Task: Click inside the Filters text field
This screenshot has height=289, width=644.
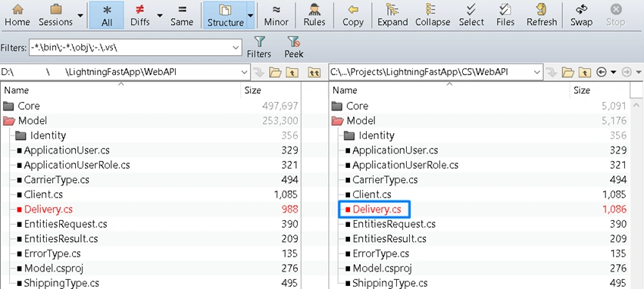Action: [130, 48]
